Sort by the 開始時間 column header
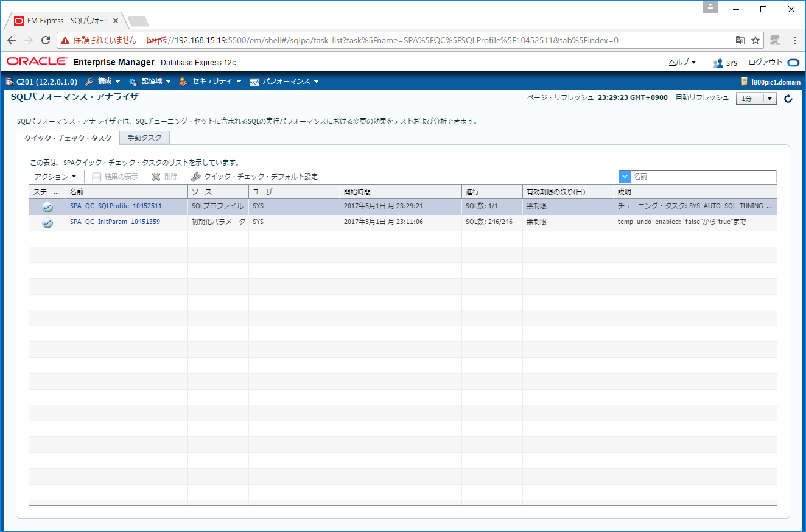The image size is (806, 532). tap(401, 192)
